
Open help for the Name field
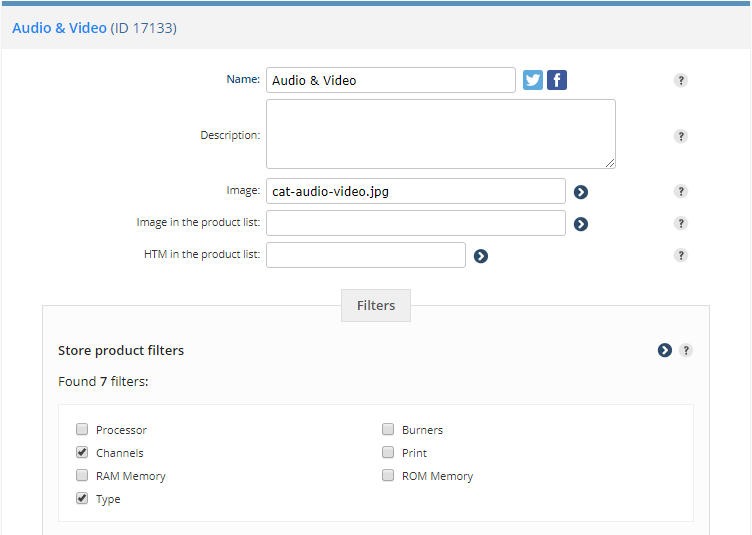coord(681,80)
